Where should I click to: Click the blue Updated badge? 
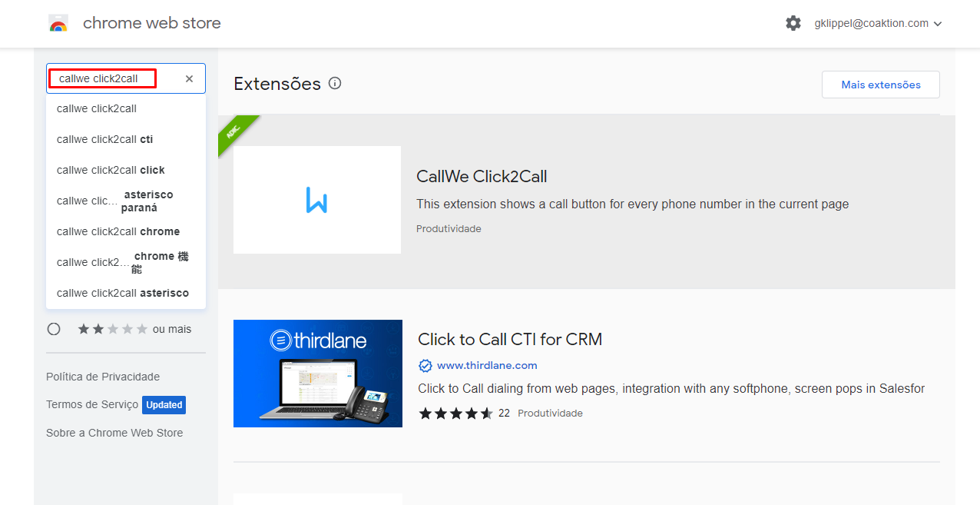point(164,405)
